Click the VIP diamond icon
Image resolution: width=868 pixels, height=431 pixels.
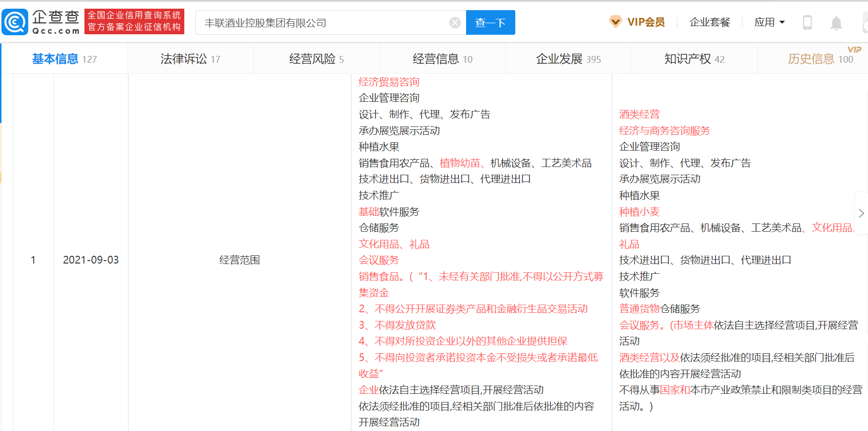click(615, 22)
